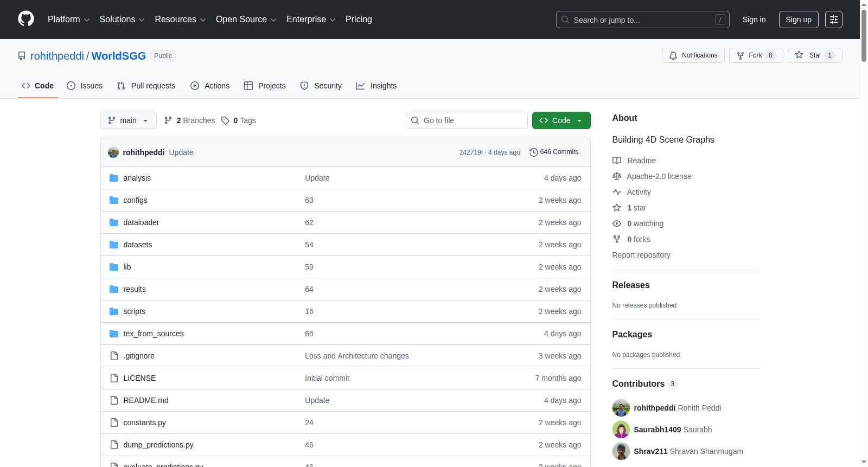Open the global navigation icon next to Sign up
868x467 pixels.
tap(834, 20)
